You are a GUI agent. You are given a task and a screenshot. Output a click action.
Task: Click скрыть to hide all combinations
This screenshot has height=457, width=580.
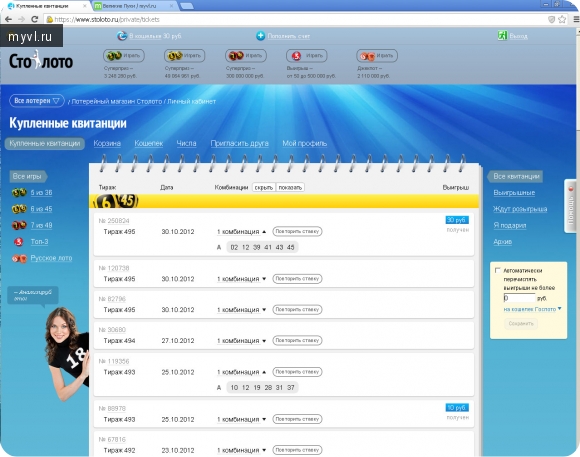(x=264, y=188)
